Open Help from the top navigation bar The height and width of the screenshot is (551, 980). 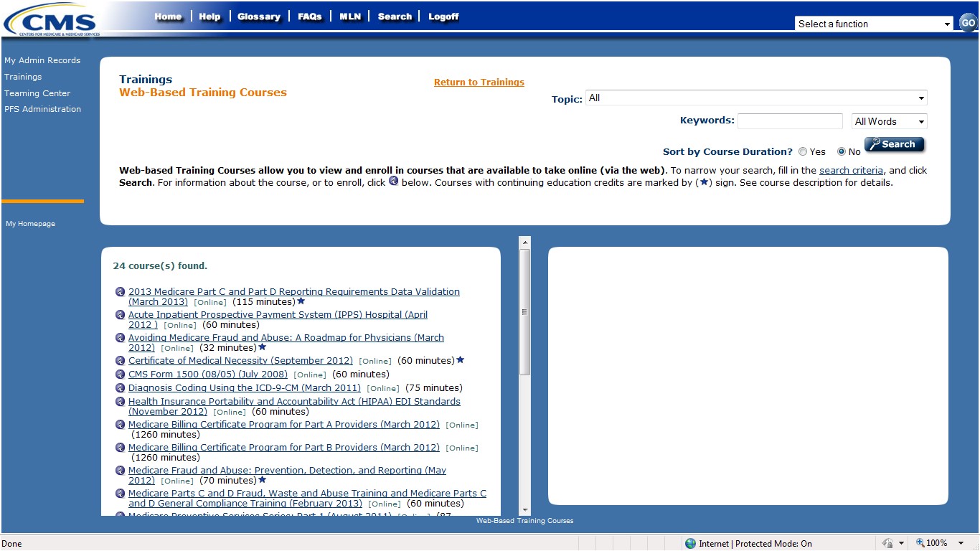pos(210,17)
